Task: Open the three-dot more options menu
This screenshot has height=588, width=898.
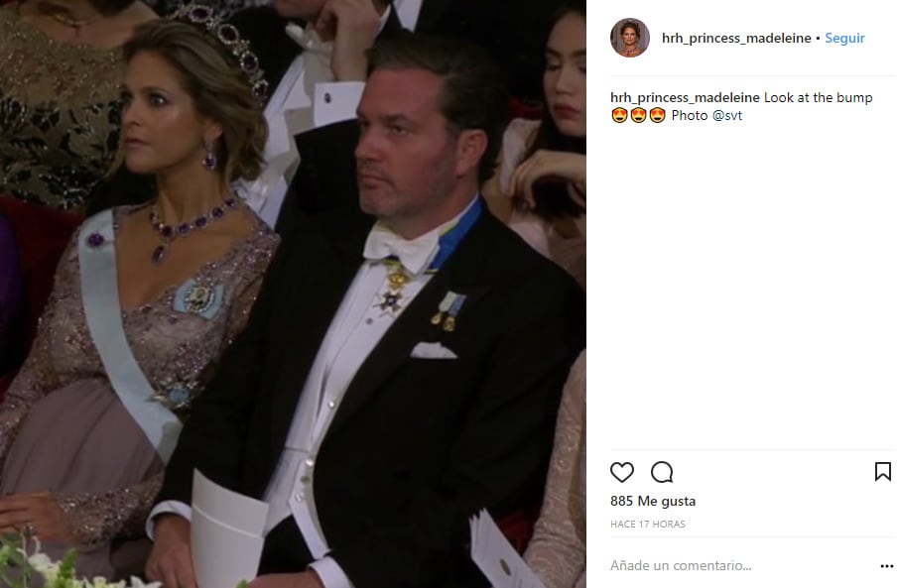Action: tap(886, 566)
